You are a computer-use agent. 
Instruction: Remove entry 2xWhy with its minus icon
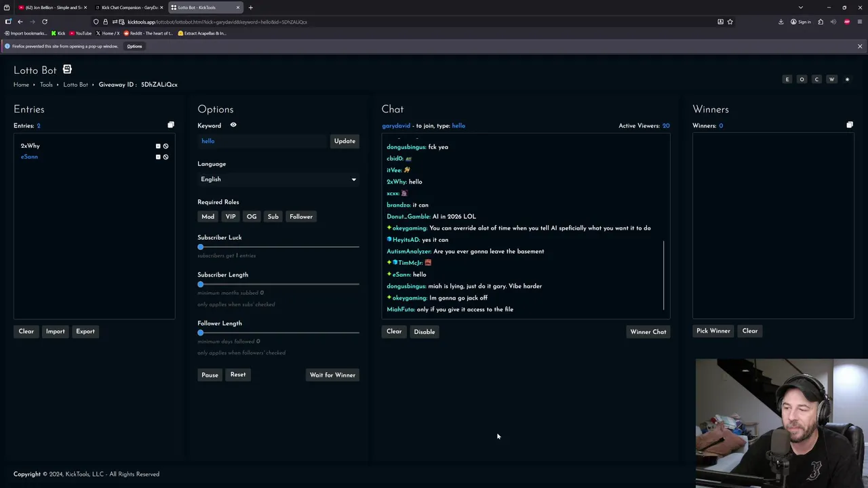click(x=158, y=146)
